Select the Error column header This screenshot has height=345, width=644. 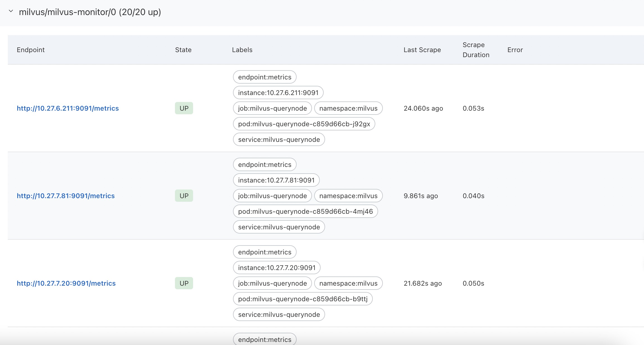515,50
